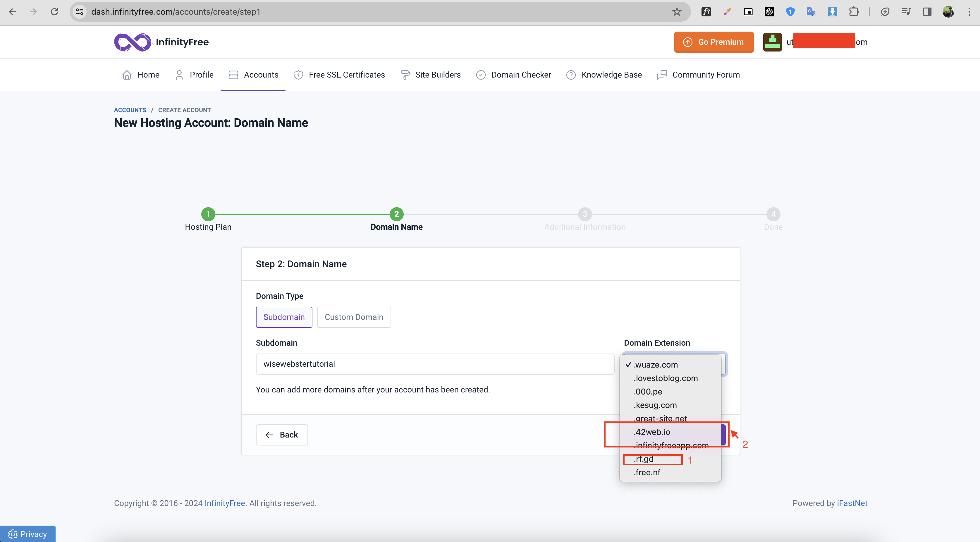980x542 pixels.
Task: Click the Bitwarden shield extension icon
Action: (x=790, y=12)
